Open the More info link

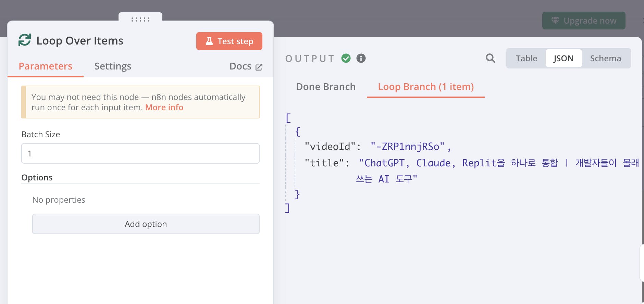[164, 107]
